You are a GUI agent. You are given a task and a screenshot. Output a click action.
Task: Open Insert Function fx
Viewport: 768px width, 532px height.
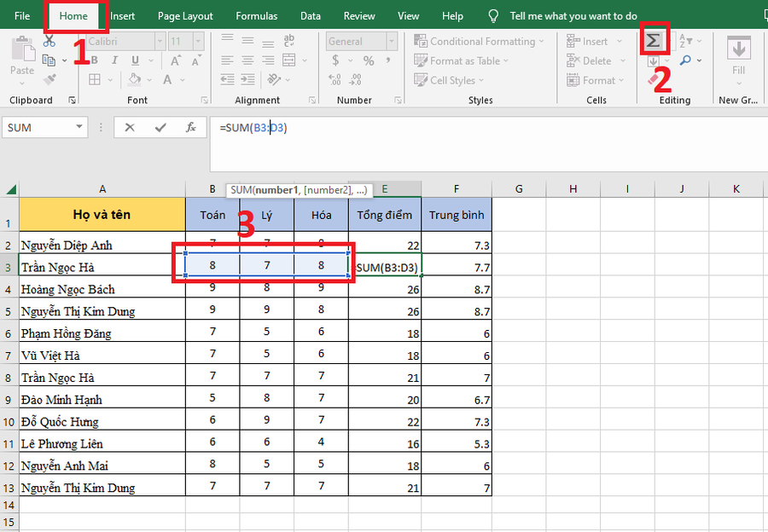[x=191, y=127]
